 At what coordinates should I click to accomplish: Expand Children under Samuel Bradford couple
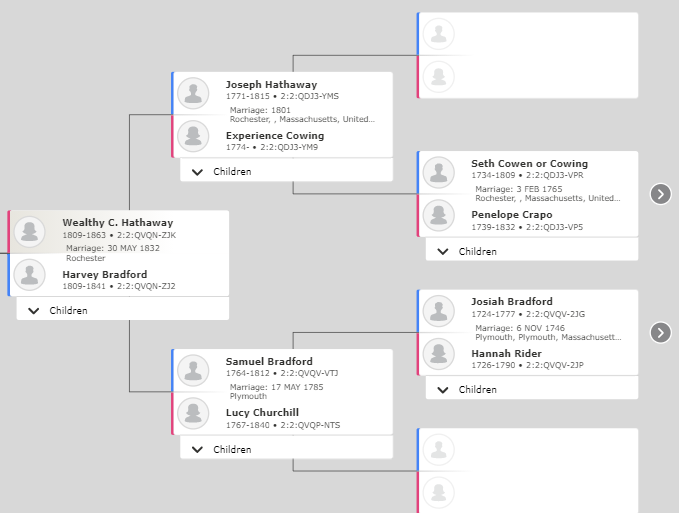coord(286,449)
